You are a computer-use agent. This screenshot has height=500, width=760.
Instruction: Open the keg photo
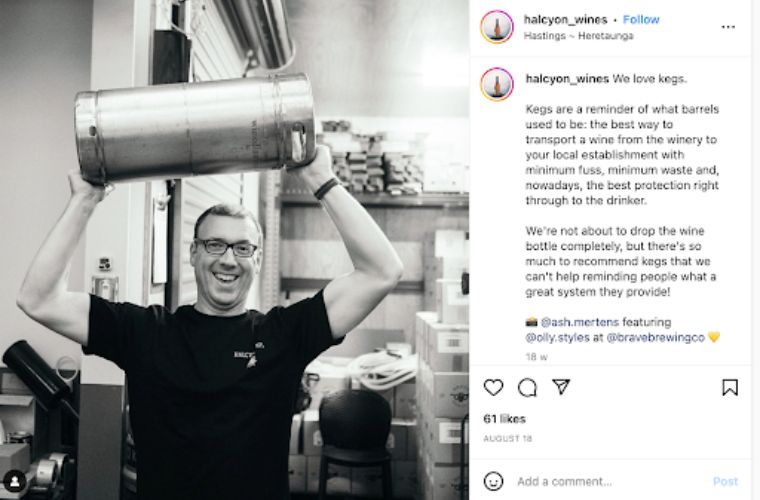[x=234, y=250]
